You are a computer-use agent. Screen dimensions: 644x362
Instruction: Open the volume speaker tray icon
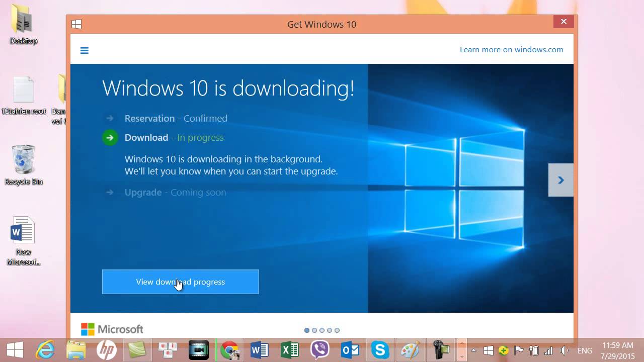pyautogui.click(x=564, y=350)
